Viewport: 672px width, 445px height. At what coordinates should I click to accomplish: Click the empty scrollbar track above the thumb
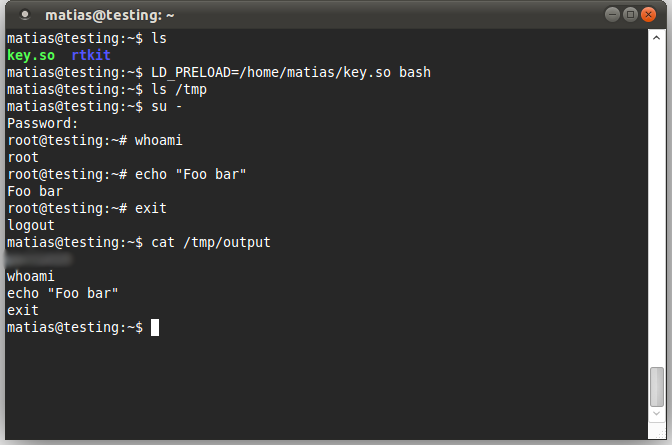[x=657, y=200]
